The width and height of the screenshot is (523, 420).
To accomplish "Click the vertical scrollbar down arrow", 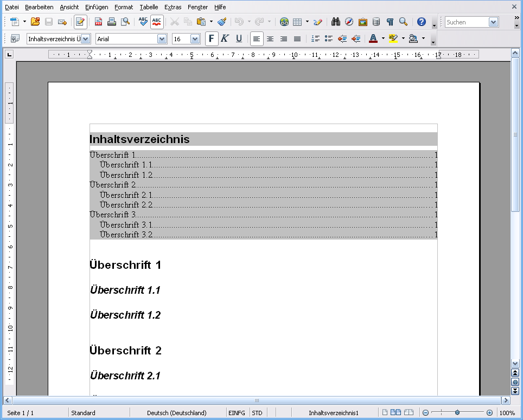I will [x=514, y=364].
